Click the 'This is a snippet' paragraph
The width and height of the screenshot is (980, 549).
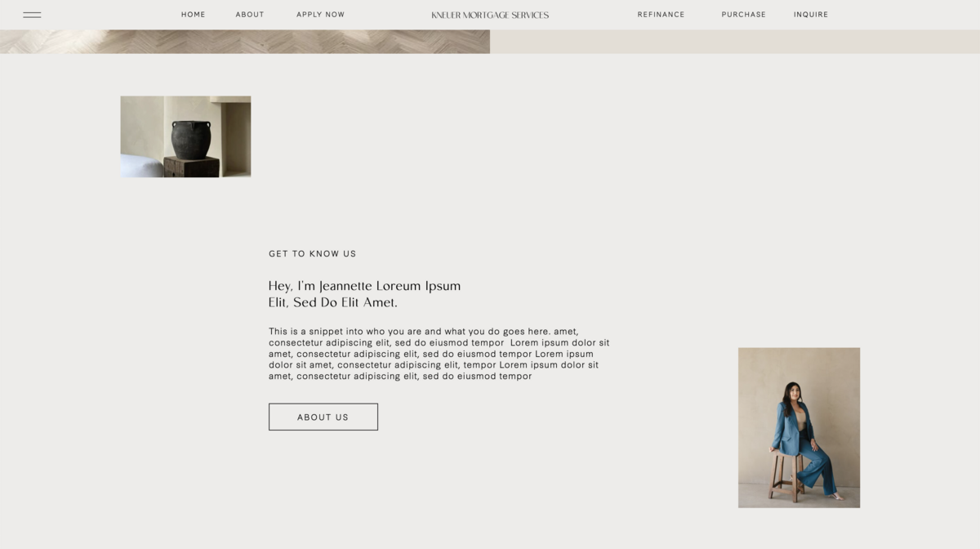point(439,354)
